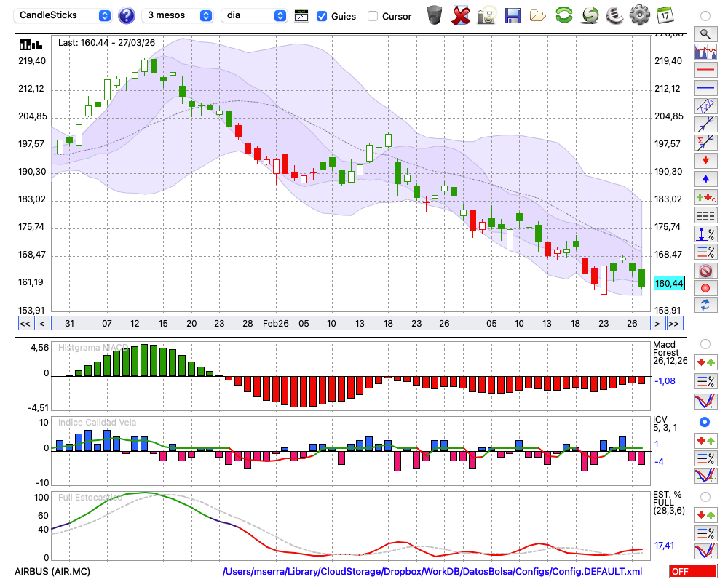This screenshot has width=728, height=582.
Task: Enable the Cursor checkbox
Action: pyautogui.click(x=373, y=16)
